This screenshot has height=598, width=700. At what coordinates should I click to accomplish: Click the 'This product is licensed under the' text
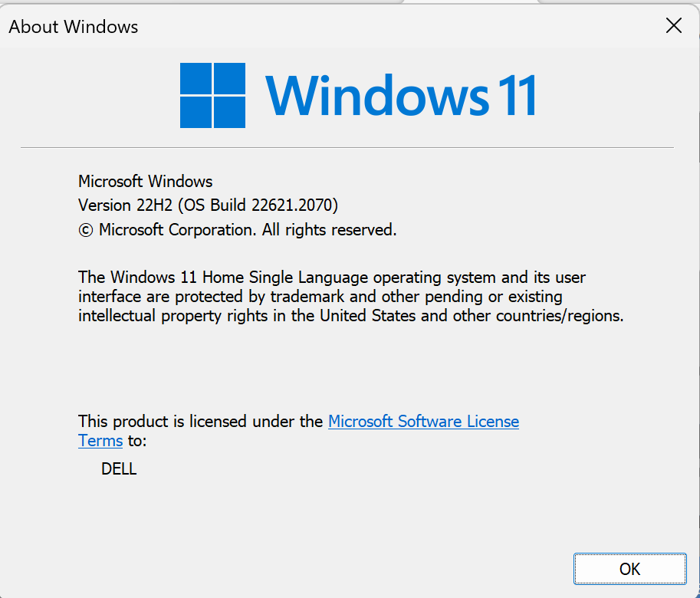(200, 421)
